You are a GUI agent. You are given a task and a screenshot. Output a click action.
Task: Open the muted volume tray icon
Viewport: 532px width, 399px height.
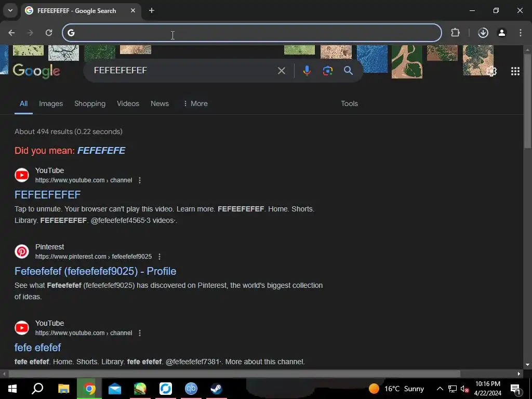464,389
